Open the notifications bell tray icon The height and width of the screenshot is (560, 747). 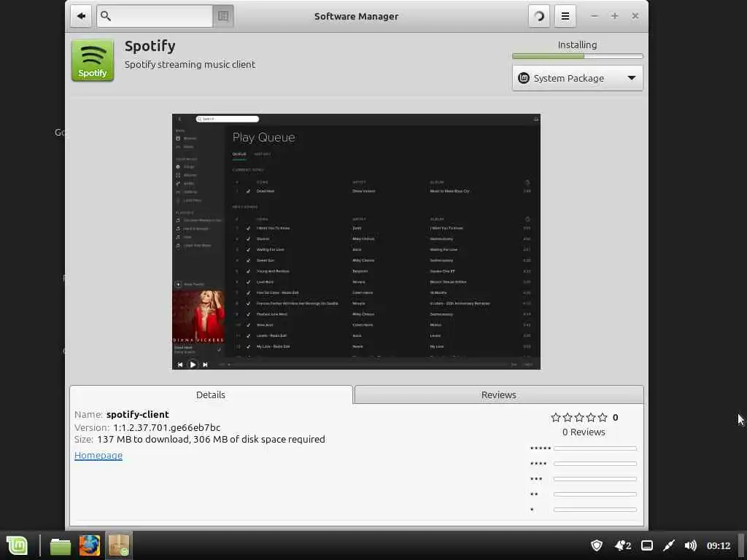pos(623,545)
